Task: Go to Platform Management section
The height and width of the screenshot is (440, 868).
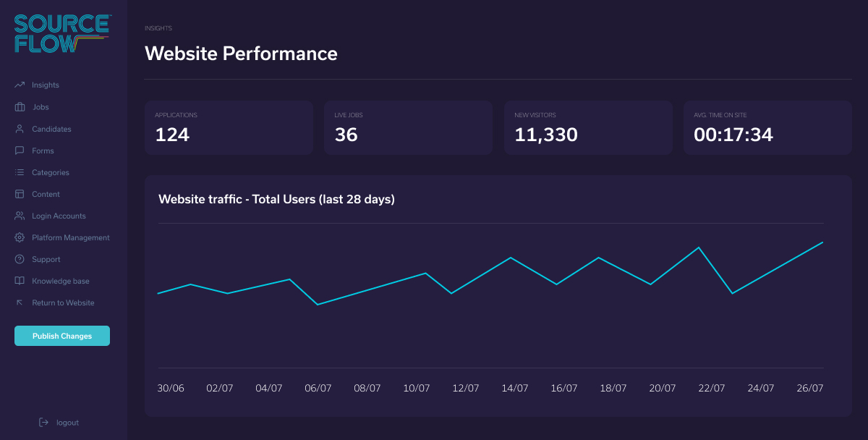Action: tap(70, 237)
